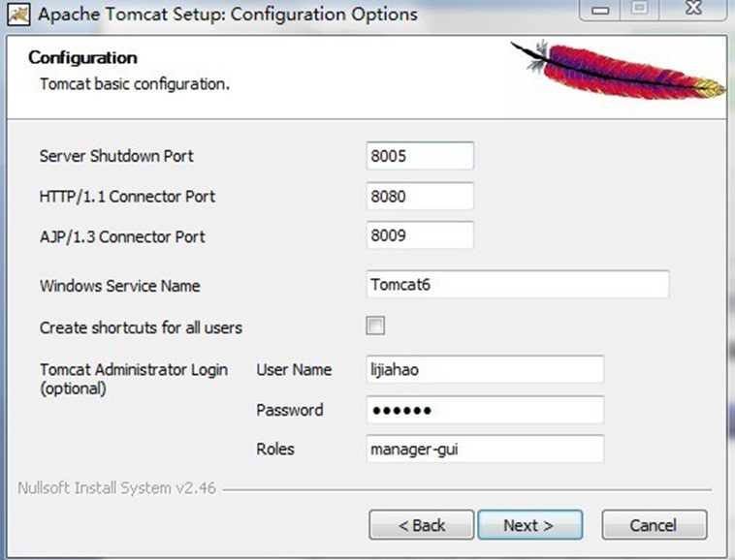Click the AJP/1.3 Connector Port field
This screenshot has width=735, height=560.
(420, 235)
